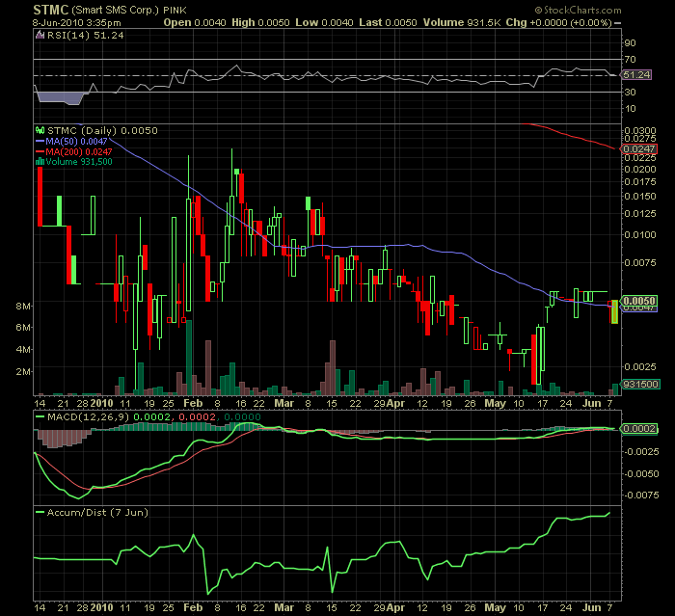The height and width of the screenshot is (616, 675).
Task: Click the Feb marker on price chart axis
Action: pos(193,401)
